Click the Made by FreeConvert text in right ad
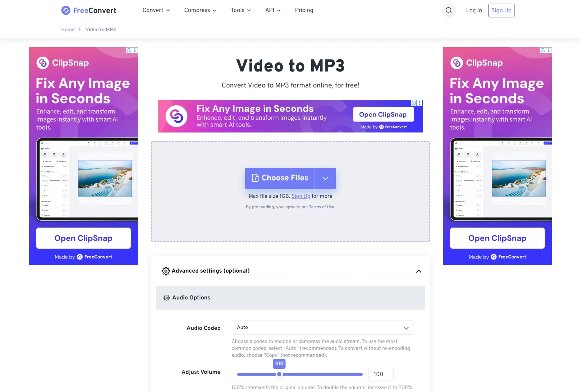The width and height of the screenshot is (581, 392). click(497, 257)
